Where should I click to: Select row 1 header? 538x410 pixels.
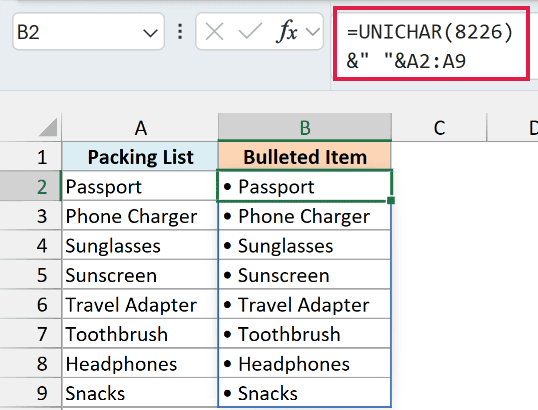(x=31, y=156)
